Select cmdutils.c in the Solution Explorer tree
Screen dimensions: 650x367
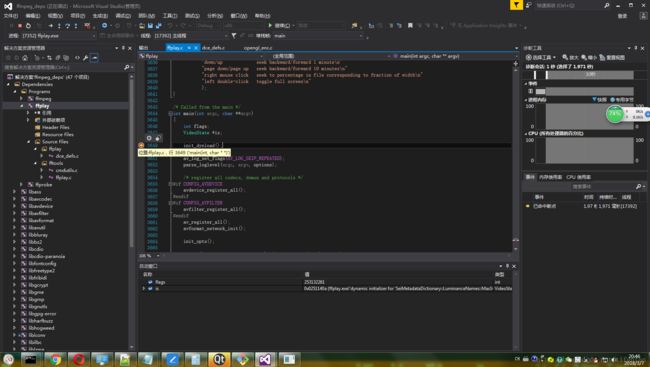coord(66,170)
